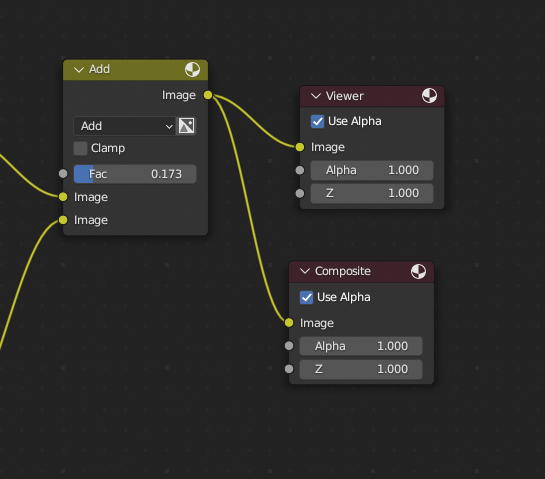Toggle preview icon on Composite node header
Viewport: 545px width, 479px height.
[x=418, y=271]
